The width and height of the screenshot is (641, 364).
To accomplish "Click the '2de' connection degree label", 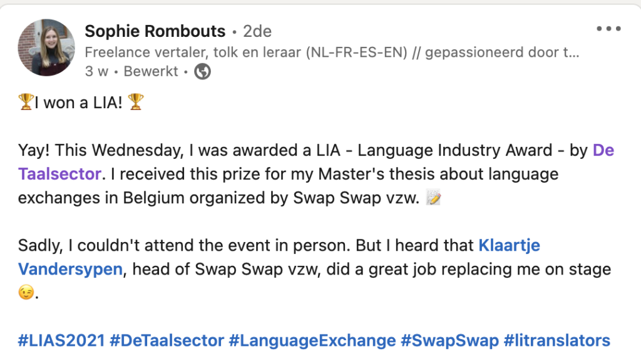I will (x=257, y=31).
